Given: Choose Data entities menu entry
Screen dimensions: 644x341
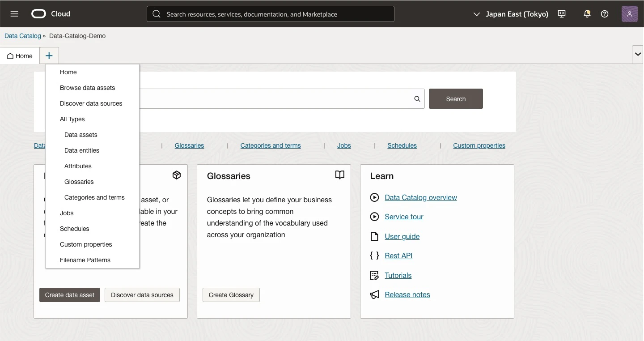Looking at the screenshot, I should 92,150.
